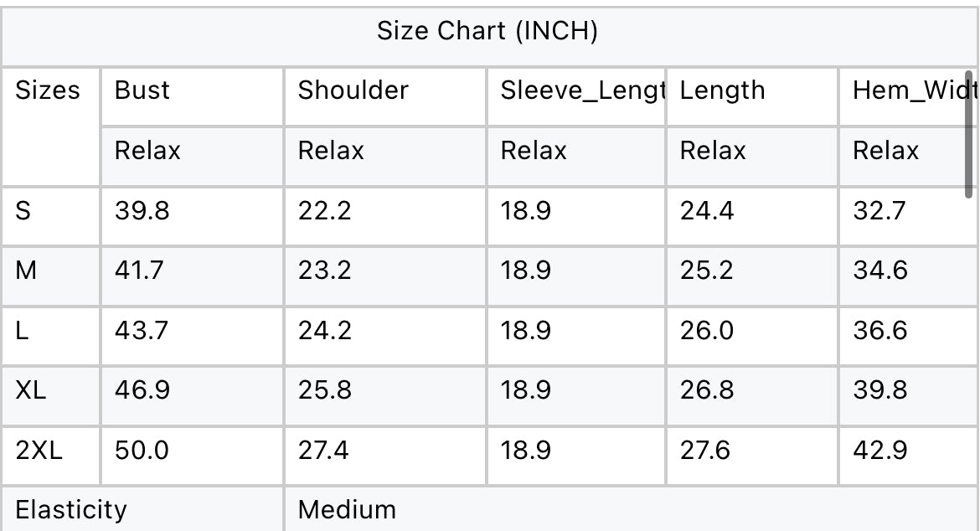Click the Sleeve_Length column header
The height and width of the screenshot is (531, 980).
click(x=583, y=91)
